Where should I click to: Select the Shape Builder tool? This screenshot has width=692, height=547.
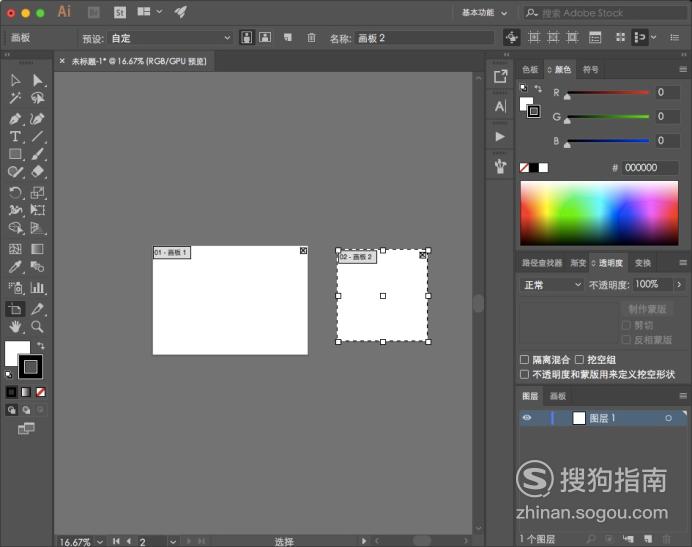click(x=15, y=228)
